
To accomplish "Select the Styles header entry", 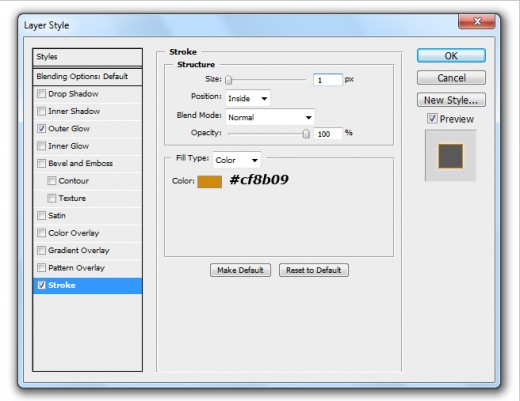I will 88,57.
